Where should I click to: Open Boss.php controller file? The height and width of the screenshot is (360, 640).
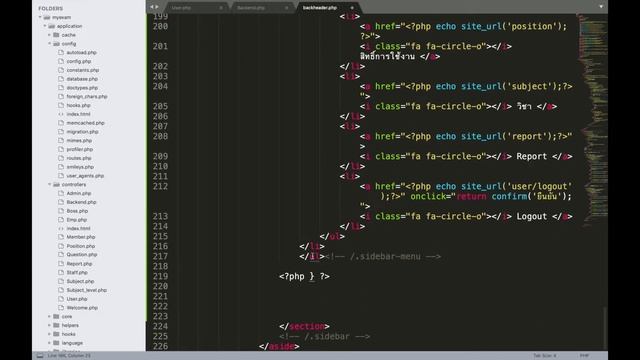(77, 211)
